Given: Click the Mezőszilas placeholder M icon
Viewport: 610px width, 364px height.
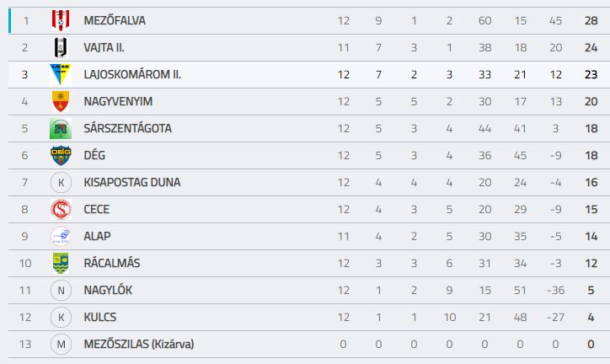Looking at the screenshot, I should [x=61, y=344].
